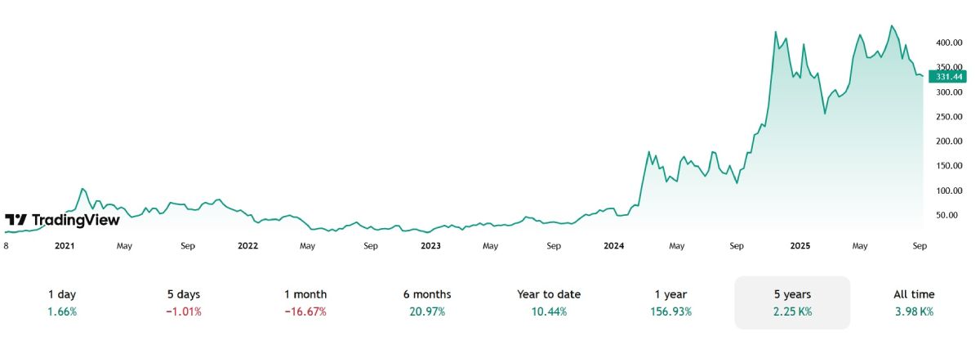Choose the 6 months range

coord(427,302)
